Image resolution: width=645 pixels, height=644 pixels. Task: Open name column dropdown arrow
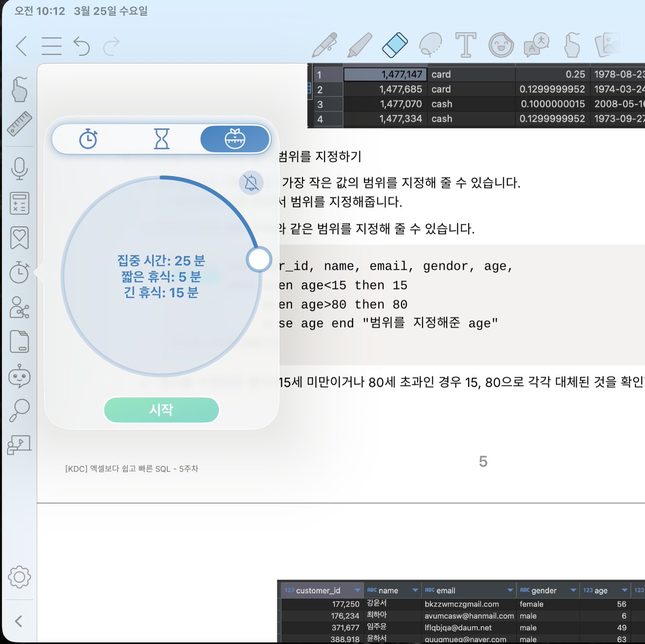pyautogui.click(x=415, y=590)
